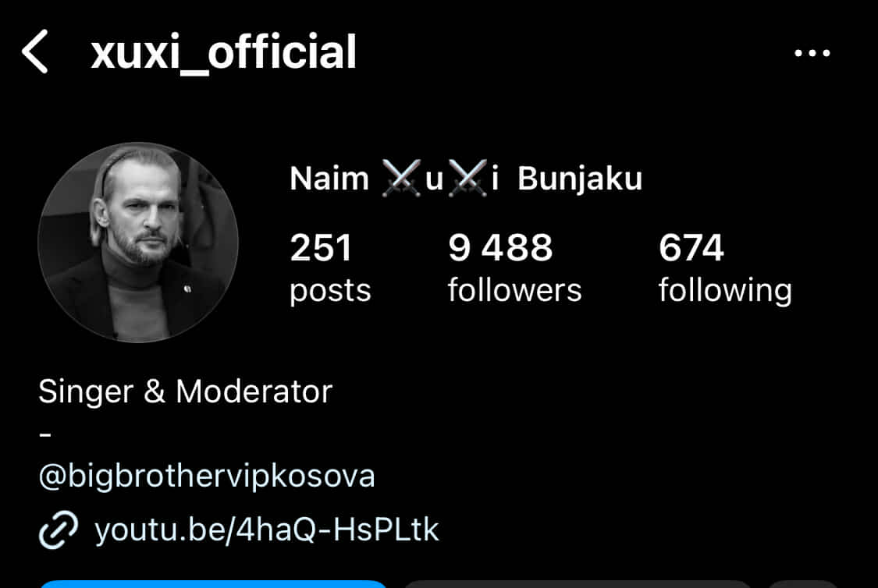878x588 pixels.
Task: Open the followers label list
Action: (514, 290)
